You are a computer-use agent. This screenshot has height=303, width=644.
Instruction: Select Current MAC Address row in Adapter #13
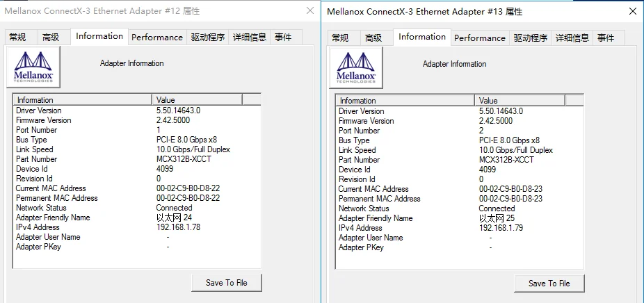point(460,189)
